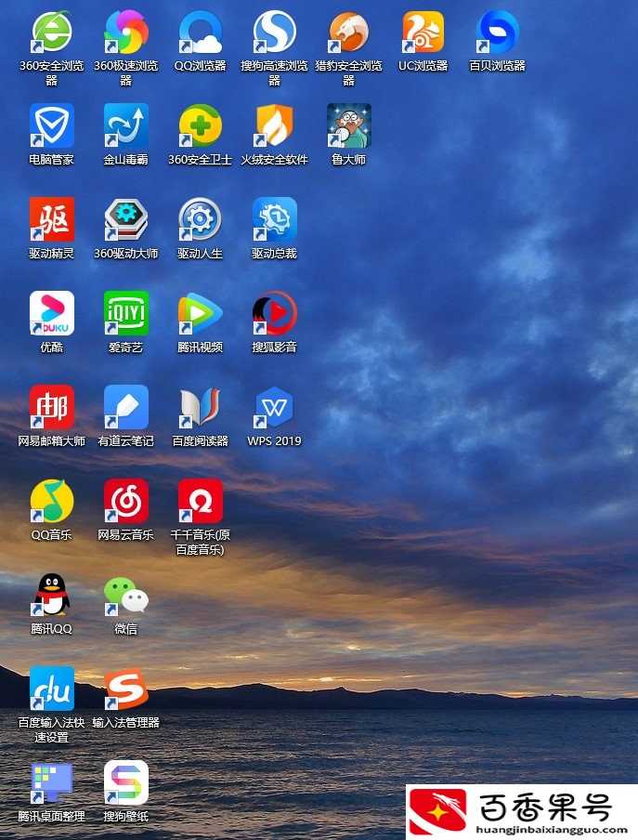Open the 腾讯桌面整理 icon

click(x=51, y=782)
